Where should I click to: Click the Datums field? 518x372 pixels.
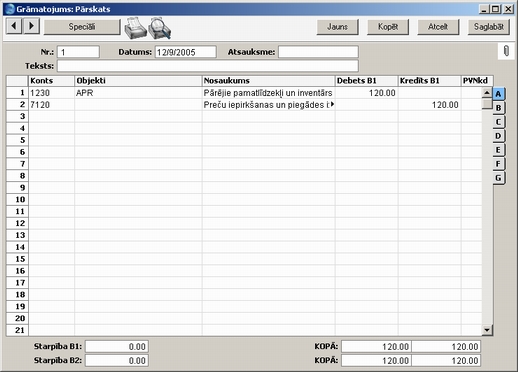(185, 52)
